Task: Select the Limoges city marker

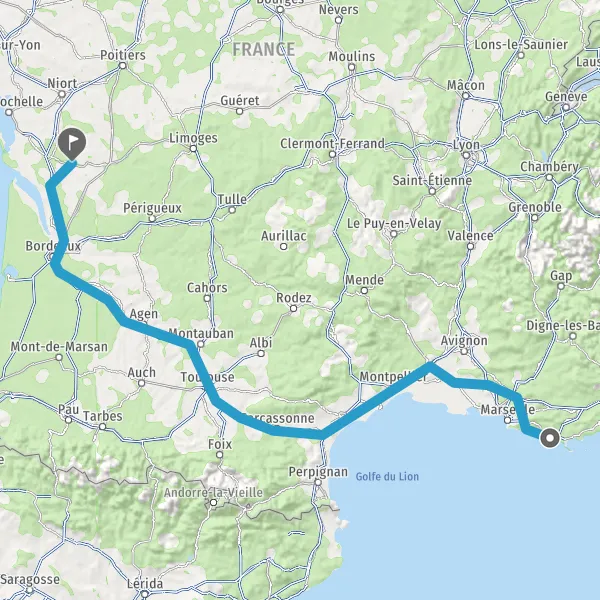Action: point(194,148)
